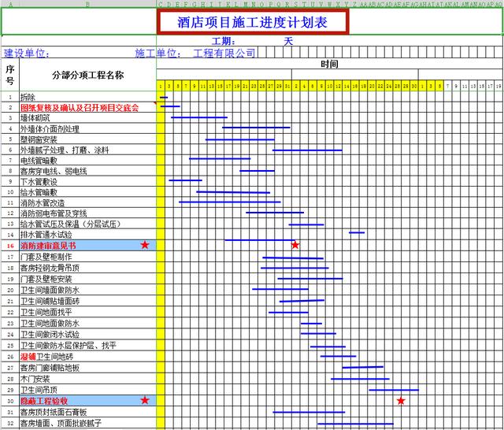This screenshot has height=430, width=504.
Task: Click the 卫生间地面做防水 cell
Action: coord(87,324)
